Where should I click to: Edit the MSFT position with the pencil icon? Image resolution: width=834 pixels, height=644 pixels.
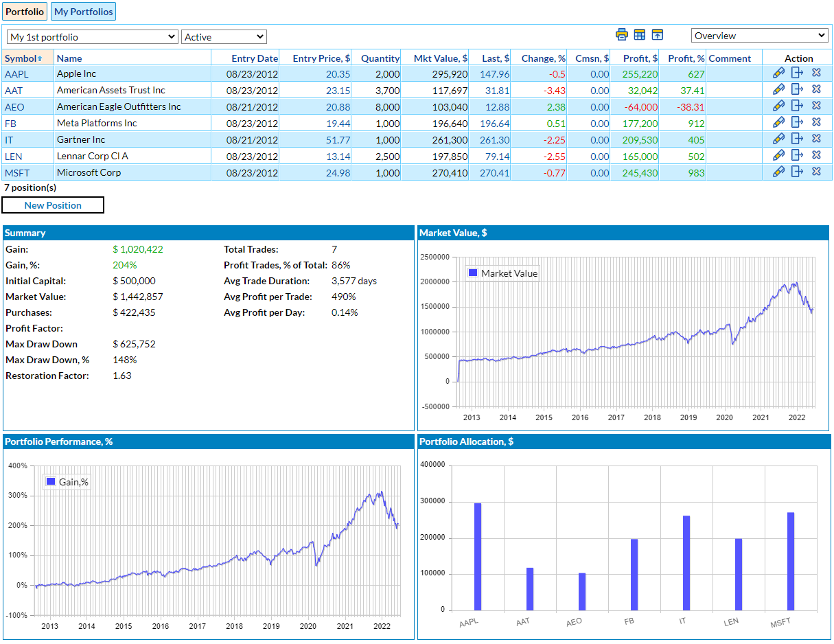tap(778, 171)
